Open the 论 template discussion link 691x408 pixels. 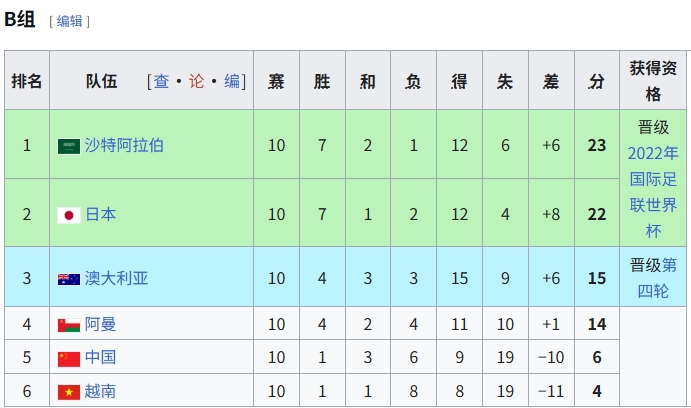197,81
